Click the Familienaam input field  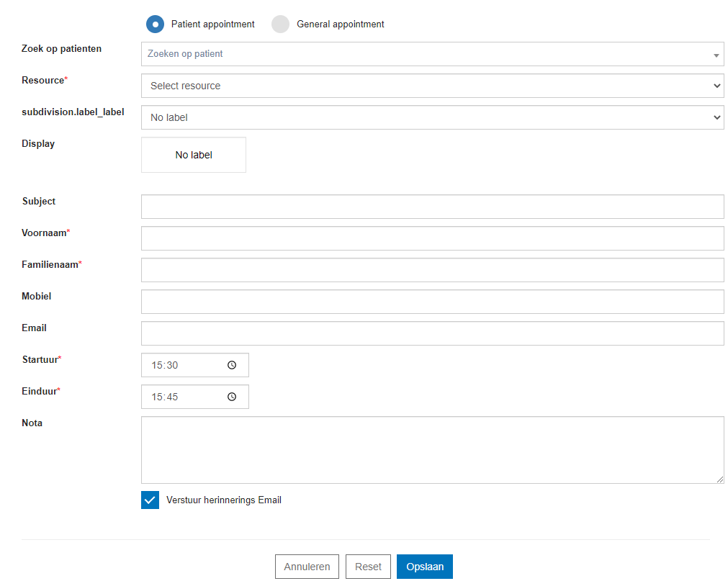coord(432,270)
